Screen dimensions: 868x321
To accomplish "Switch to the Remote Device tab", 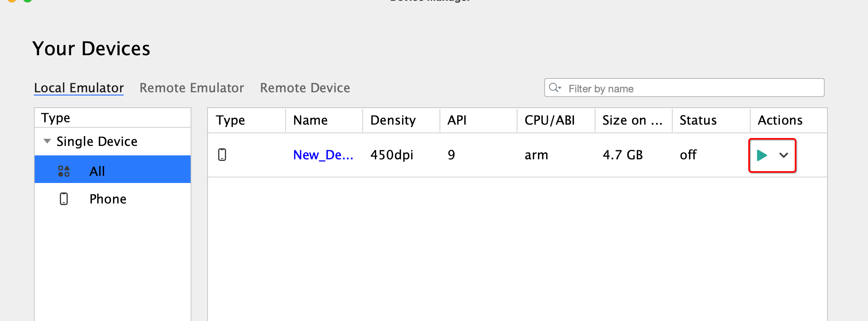I will (x=305, y=88).
